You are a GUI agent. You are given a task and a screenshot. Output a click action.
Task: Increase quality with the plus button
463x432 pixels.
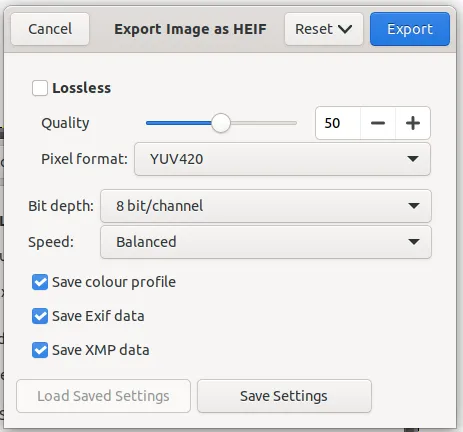pos(413,123)
